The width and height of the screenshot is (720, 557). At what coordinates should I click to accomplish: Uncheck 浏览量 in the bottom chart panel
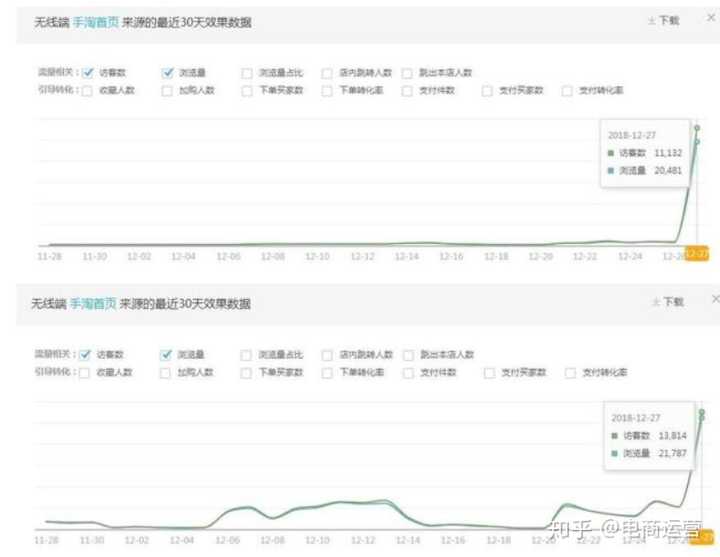[166, 354]
